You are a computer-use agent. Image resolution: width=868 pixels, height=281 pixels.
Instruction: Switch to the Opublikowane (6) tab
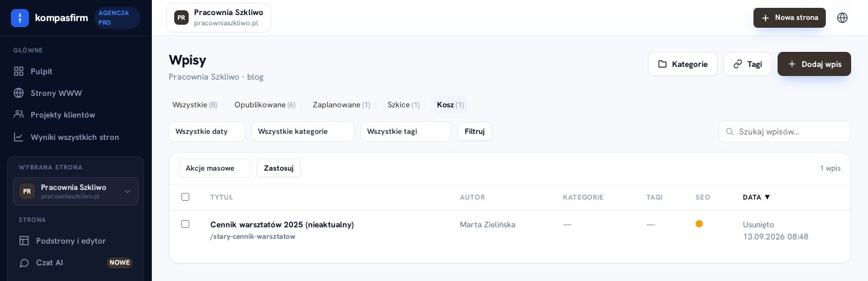[265, 105]
